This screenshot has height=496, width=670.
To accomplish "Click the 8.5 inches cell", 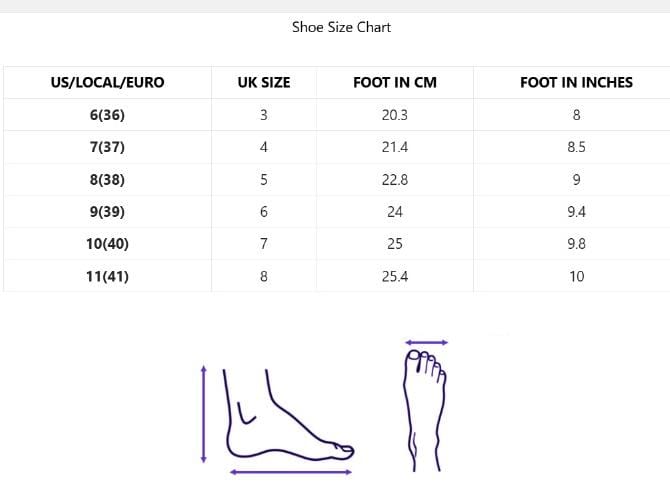I will (576, 147).
